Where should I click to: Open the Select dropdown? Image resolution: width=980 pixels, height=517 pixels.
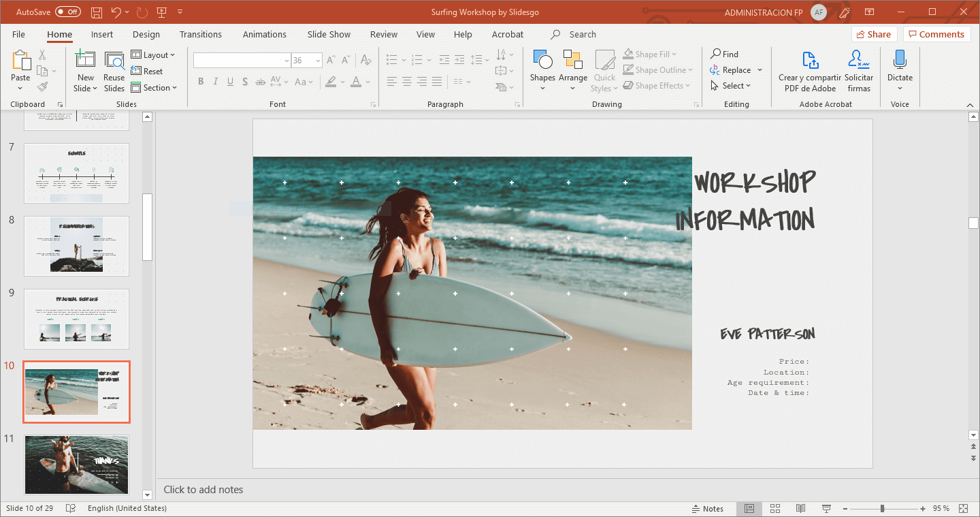click(731, 86)
